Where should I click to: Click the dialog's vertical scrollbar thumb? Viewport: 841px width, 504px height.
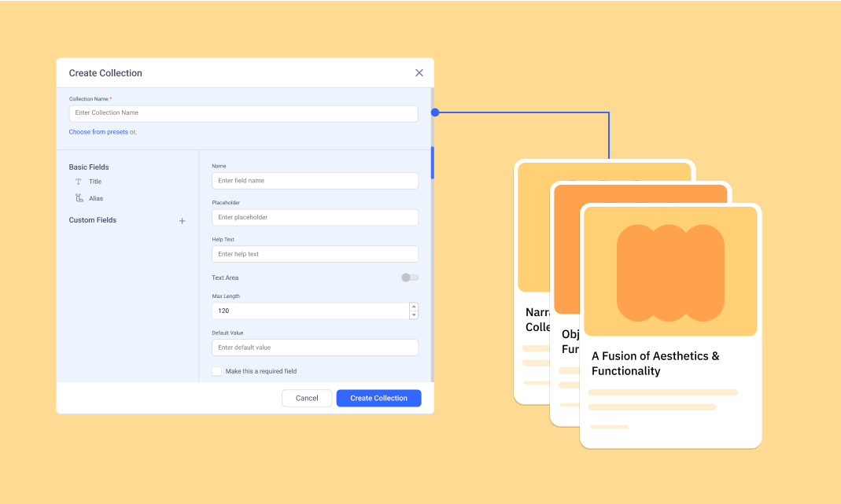(x=432, y=163)
